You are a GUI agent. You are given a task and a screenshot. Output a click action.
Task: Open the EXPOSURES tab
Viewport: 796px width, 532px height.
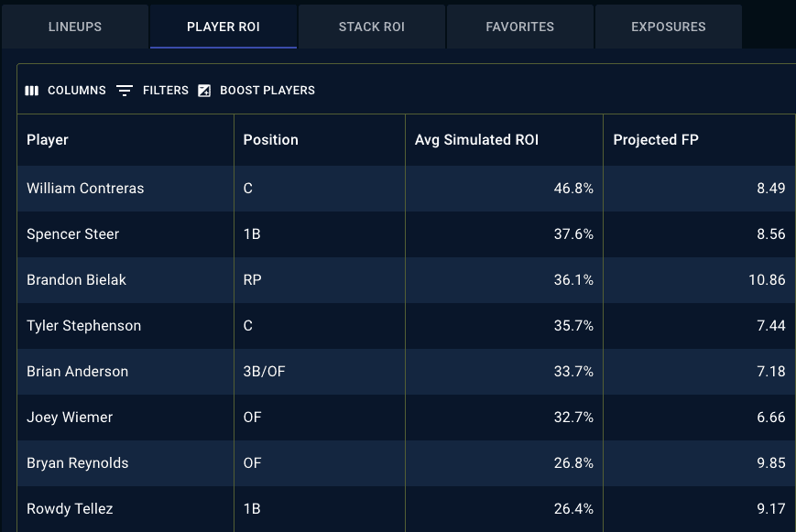pyautogui.click(x=668, y=27)
